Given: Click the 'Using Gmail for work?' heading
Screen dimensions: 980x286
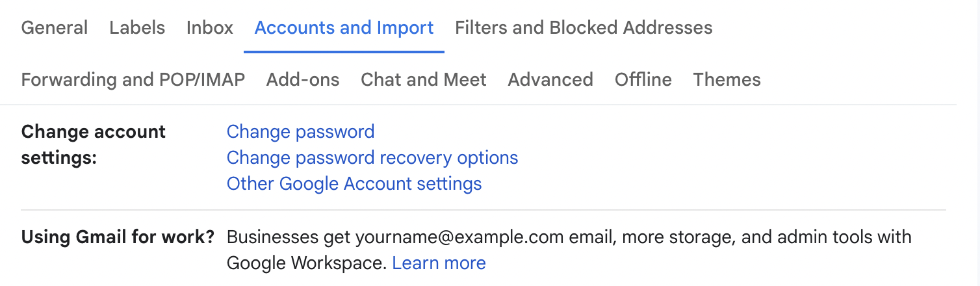Looking at the screenshot, I should coord(118,237).
